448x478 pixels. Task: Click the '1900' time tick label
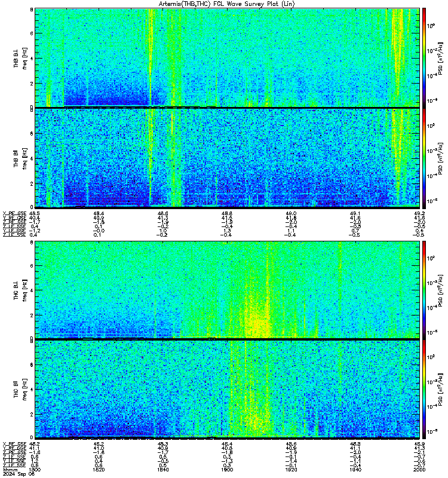click(227, 470)
